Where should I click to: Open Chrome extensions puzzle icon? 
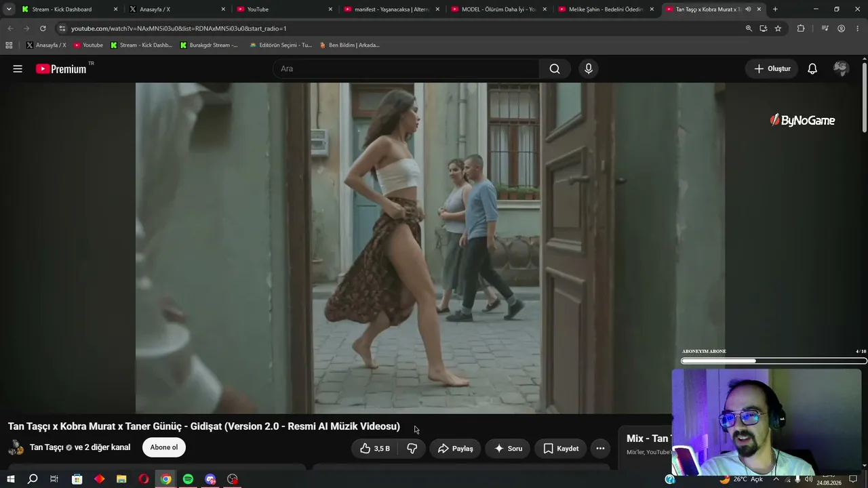tap(801, 28)
